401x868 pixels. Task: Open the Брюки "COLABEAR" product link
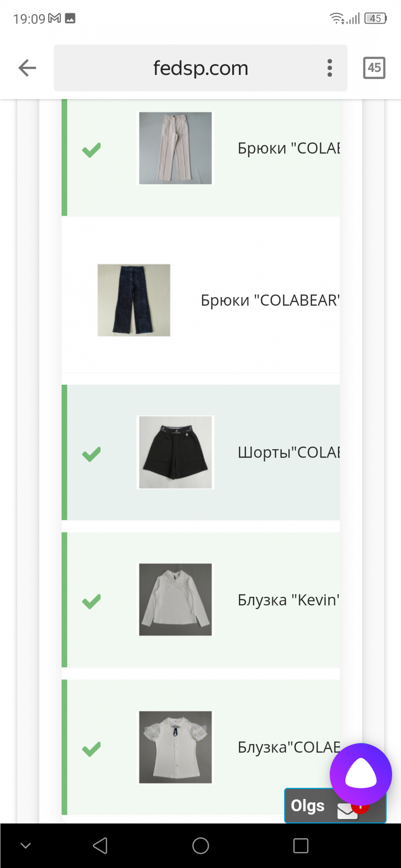(270, 301)
